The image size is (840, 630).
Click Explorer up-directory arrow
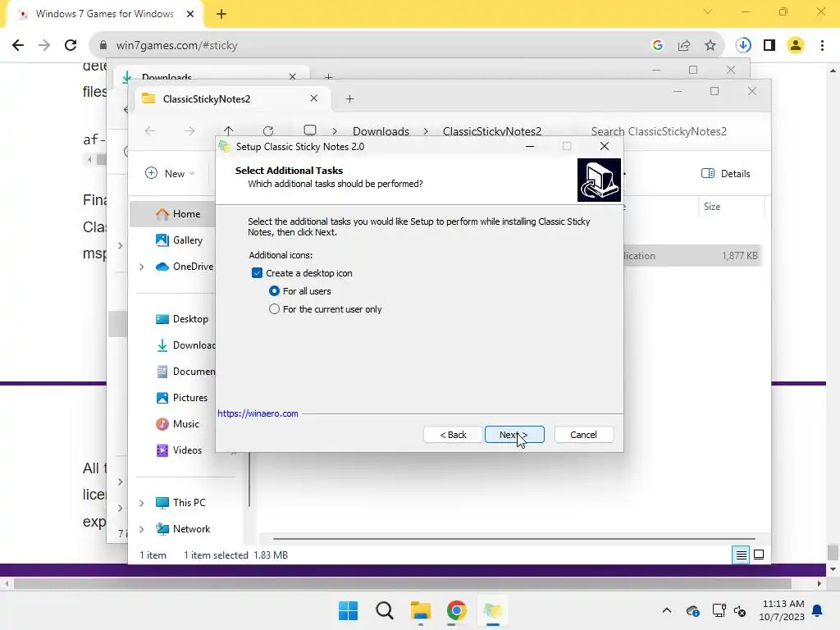(x=229, y=131)
